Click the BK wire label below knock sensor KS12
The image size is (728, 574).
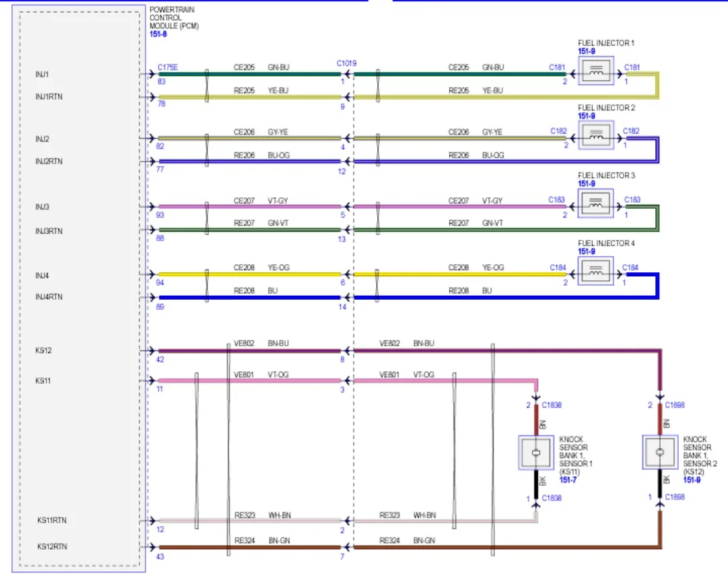(667, 479)
